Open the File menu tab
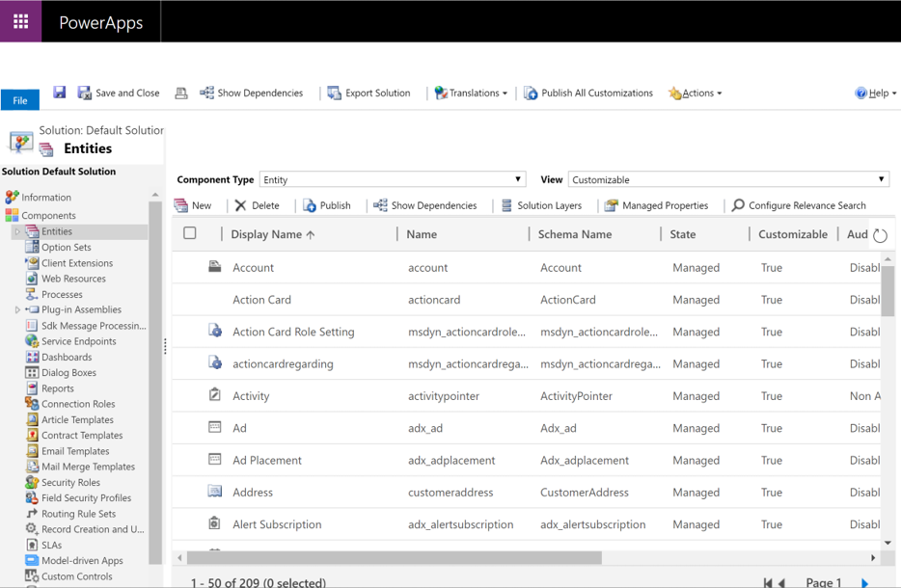 (x=19, y=100)
